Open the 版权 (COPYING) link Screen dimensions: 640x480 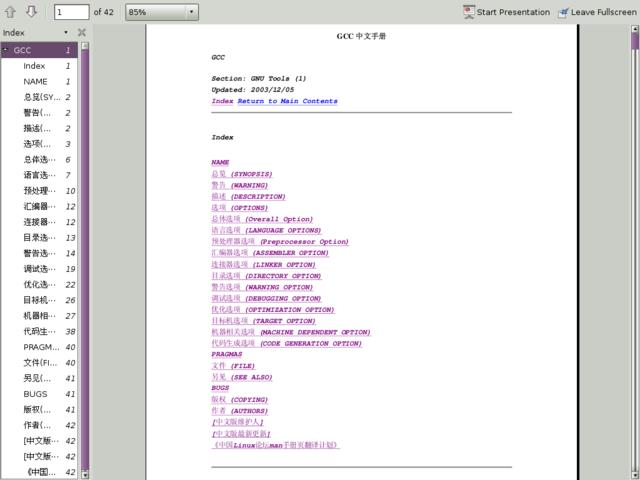pos(240,399)
